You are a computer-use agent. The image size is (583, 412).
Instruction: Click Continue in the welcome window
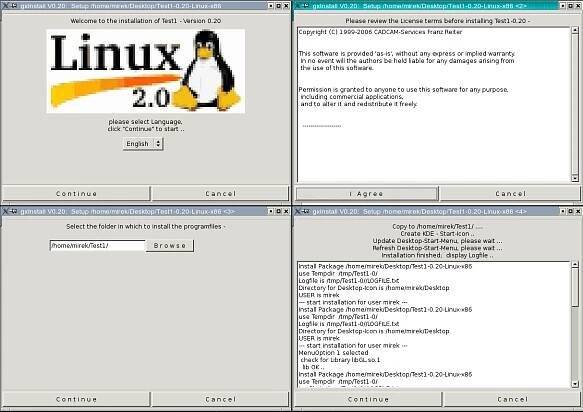pyautogui.click(x=76, y=193)
